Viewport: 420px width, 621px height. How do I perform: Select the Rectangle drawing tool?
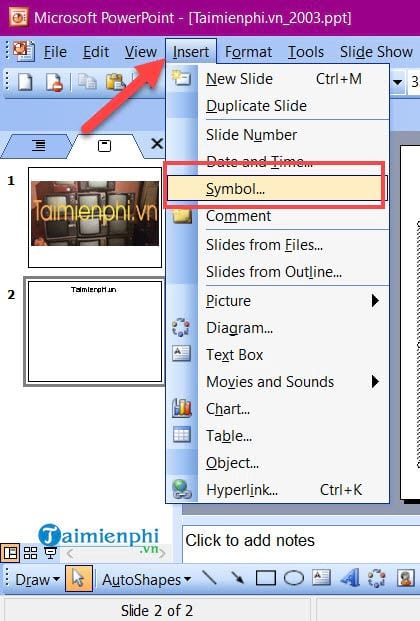265,579
